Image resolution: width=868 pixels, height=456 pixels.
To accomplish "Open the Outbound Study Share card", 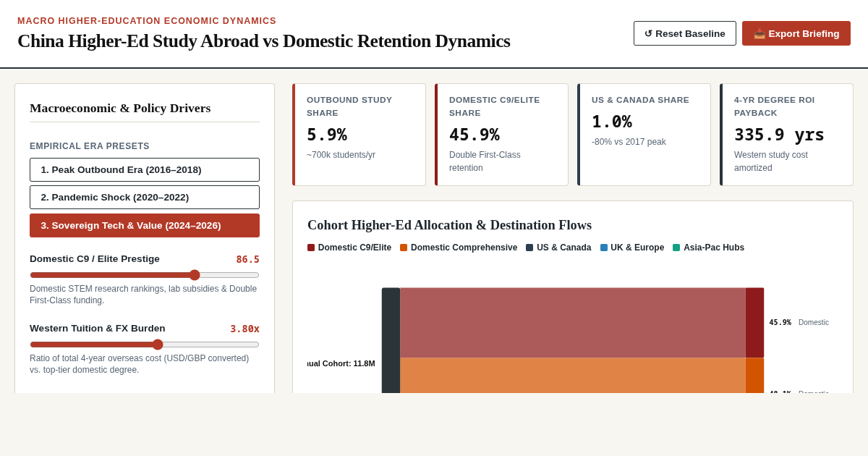I will (x=359, y=135).
